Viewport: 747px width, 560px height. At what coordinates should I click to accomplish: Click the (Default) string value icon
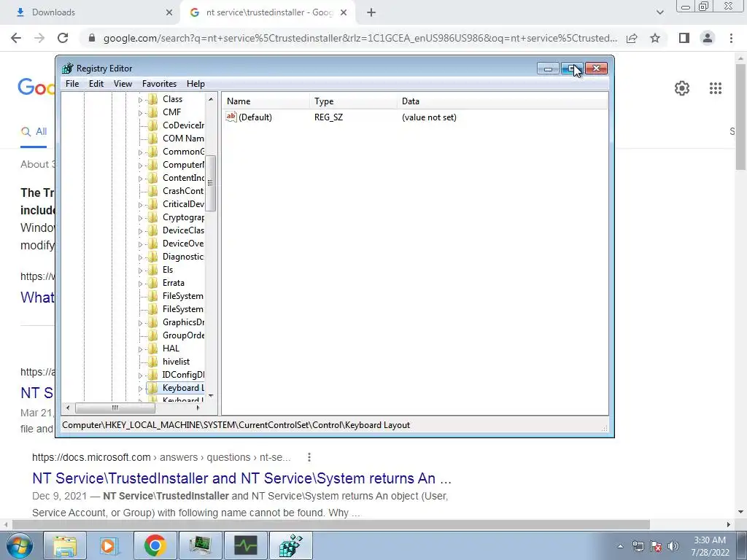point(231,117)
